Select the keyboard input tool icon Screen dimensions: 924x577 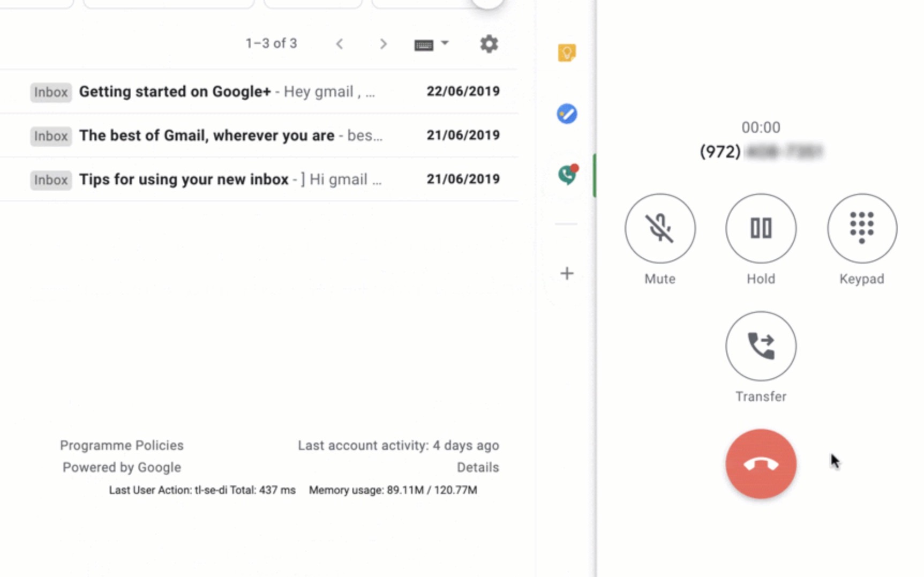[x=424, y=45]
